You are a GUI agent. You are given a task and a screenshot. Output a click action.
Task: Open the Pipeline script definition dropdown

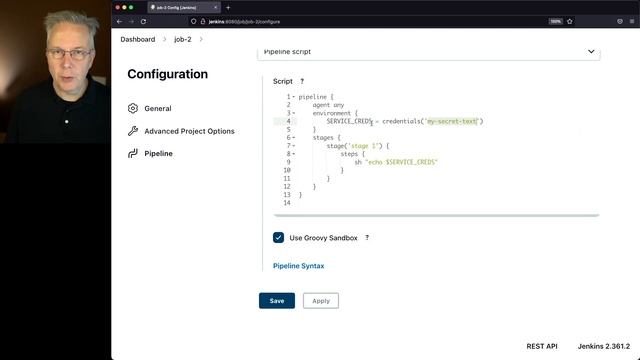(x=429, y=52)
